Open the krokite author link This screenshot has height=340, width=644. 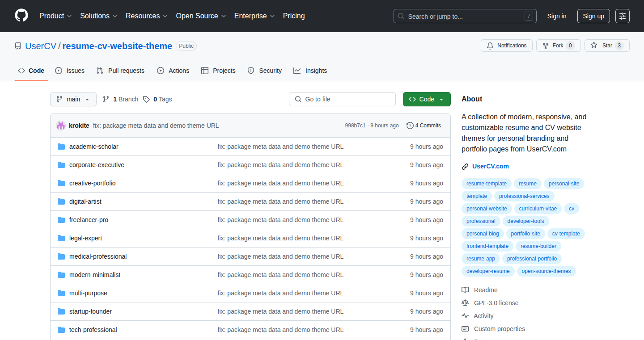(79, 126)
